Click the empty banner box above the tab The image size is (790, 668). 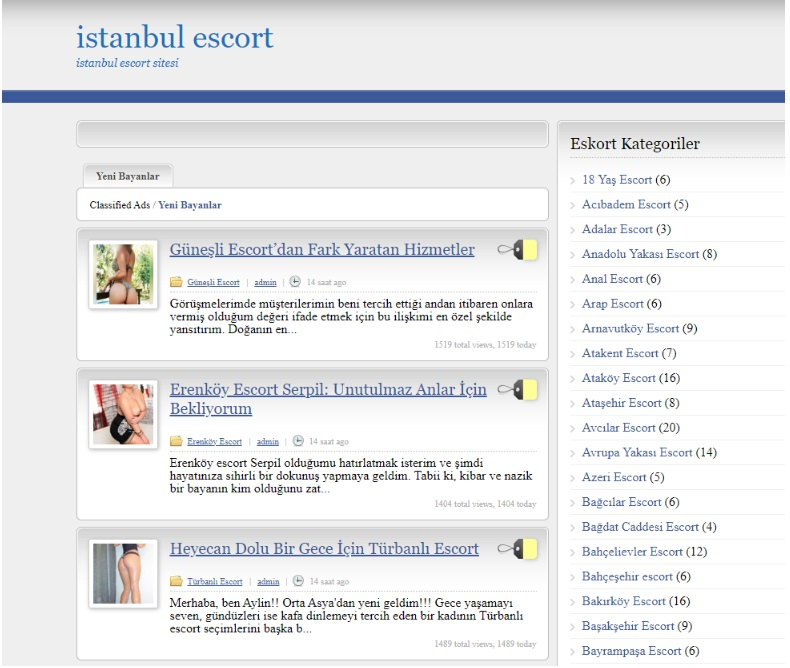312,134
